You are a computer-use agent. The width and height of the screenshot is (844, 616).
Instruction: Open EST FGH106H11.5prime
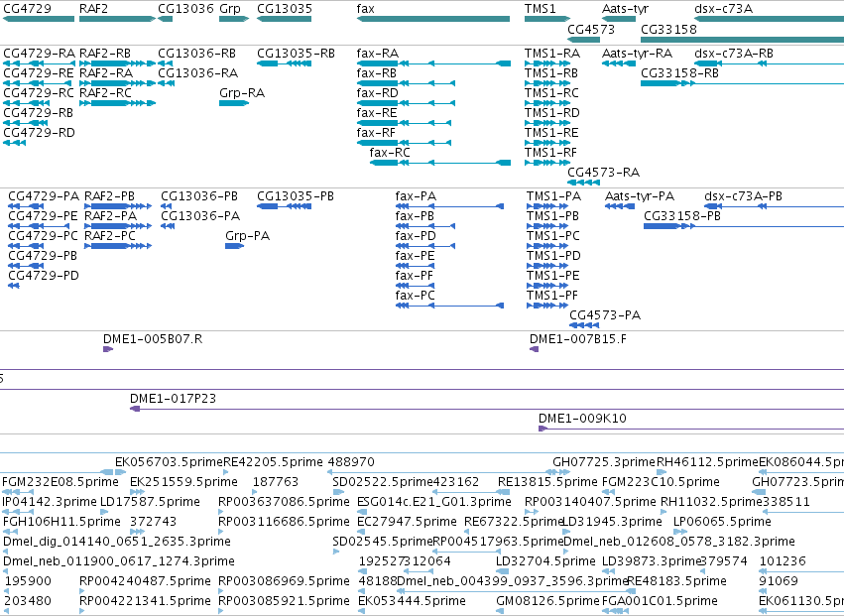pos(61,523)
